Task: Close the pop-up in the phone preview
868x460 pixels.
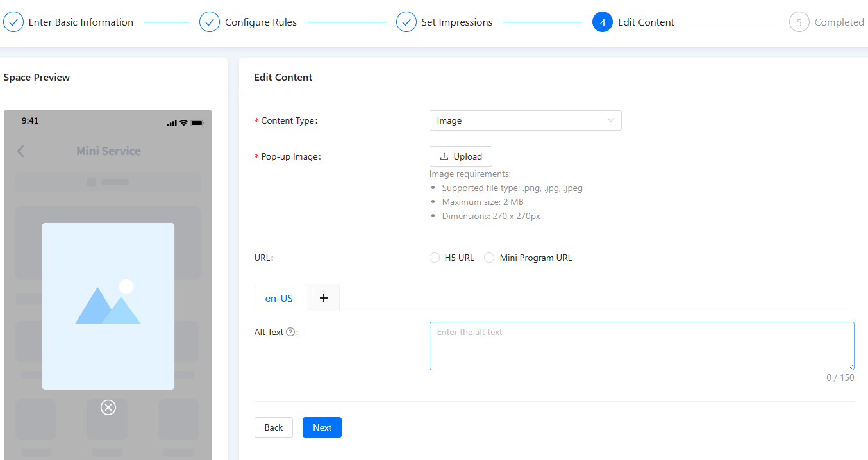Action: pos(108,407)
